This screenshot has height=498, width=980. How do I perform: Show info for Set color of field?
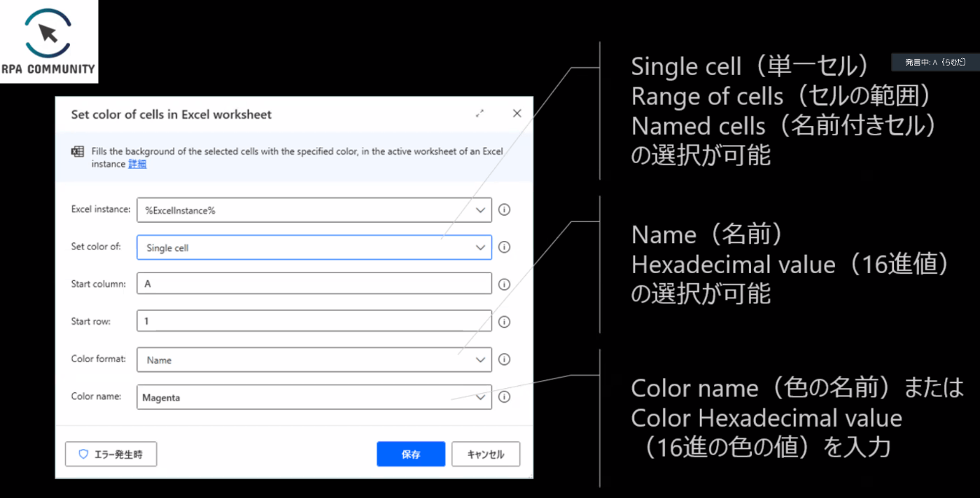point(504,247)
